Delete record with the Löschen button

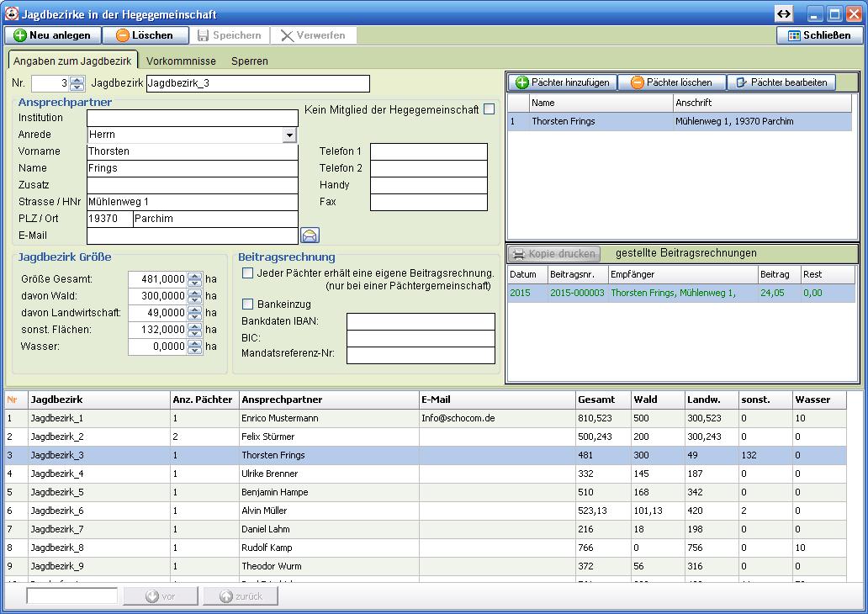coord(144,35)
